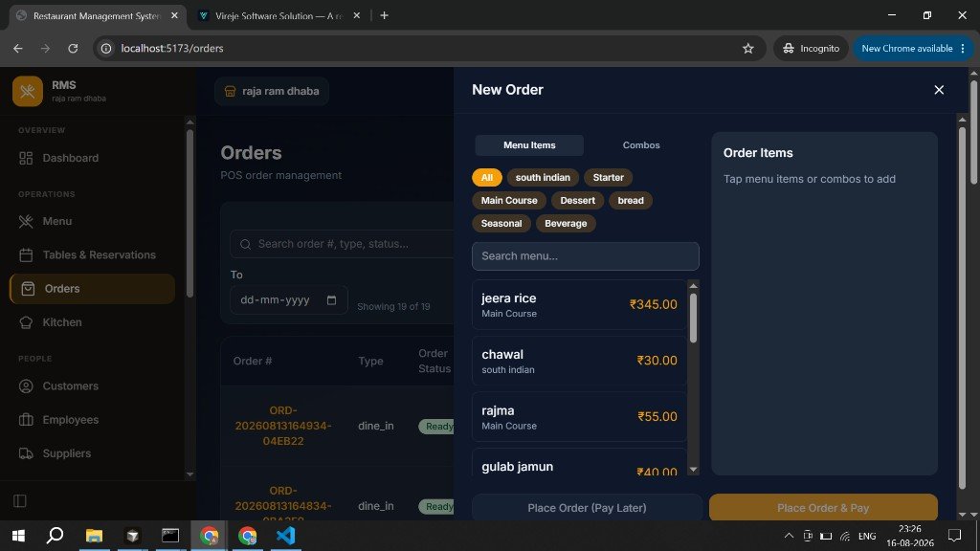
Task: Add rajma to the order
Action: point(579,417)
